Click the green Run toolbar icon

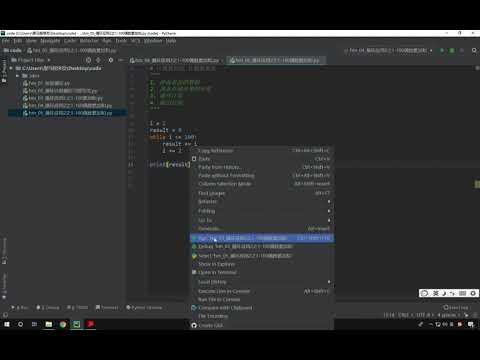point(442,50)
